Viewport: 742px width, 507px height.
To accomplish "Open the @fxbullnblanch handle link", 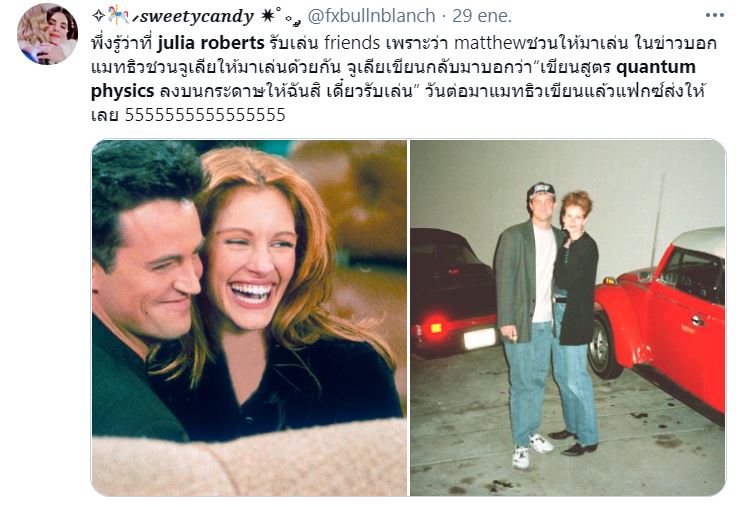I will point(371,16).
